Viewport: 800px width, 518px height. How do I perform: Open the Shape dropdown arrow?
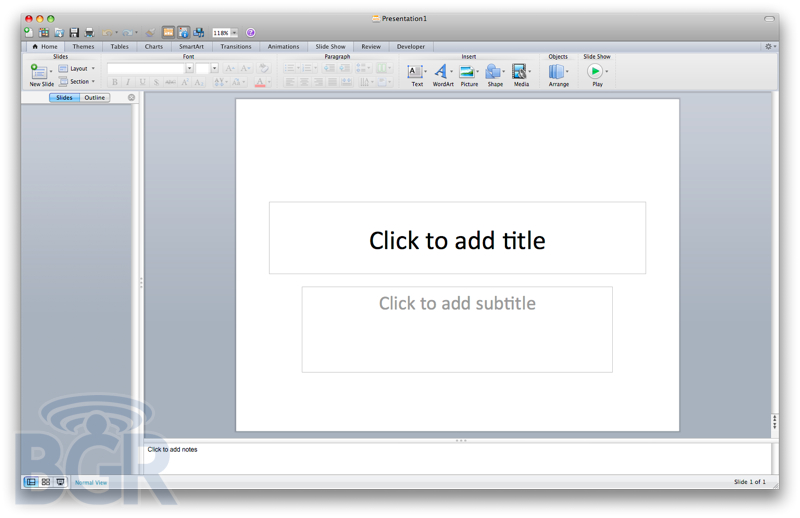[x=503, y=71]
